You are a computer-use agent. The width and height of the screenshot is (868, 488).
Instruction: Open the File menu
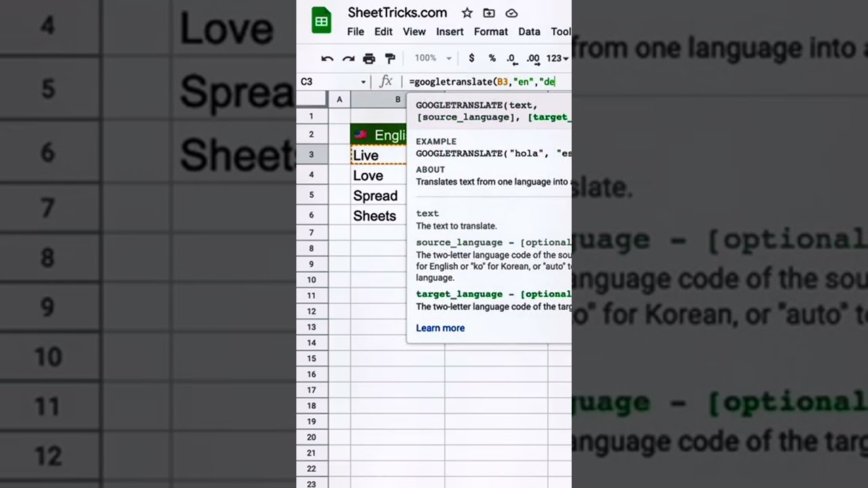355,32
